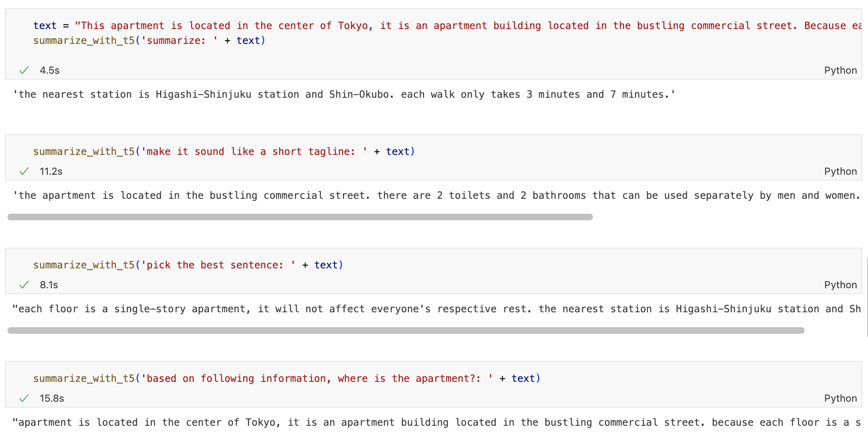This screenshot has height=439, width=868.
Task: Click the 4.5s execution time label
Action: click(50, 70)
